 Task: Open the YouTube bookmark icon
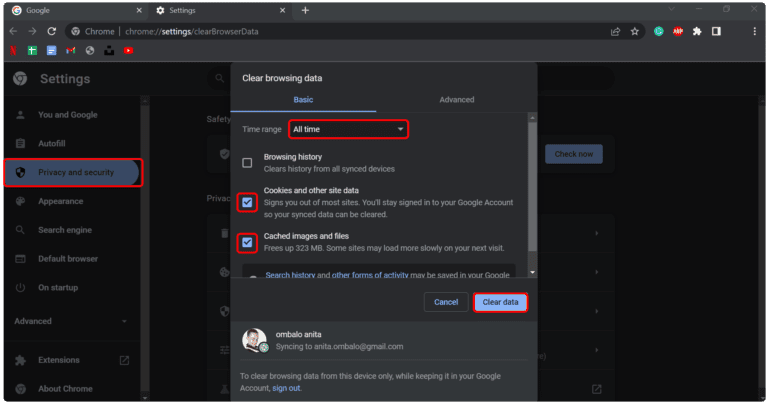pos(128,50)
